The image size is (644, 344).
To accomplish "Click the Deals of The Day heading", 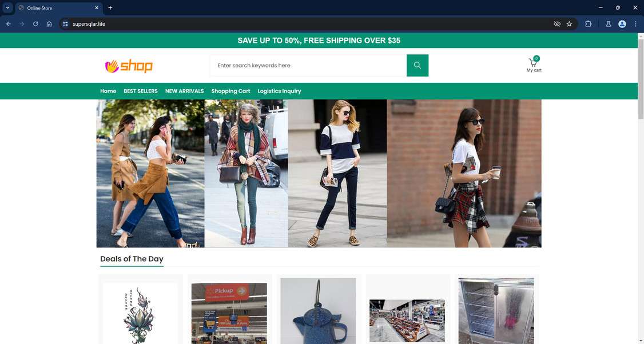I will tap(132, 259).
